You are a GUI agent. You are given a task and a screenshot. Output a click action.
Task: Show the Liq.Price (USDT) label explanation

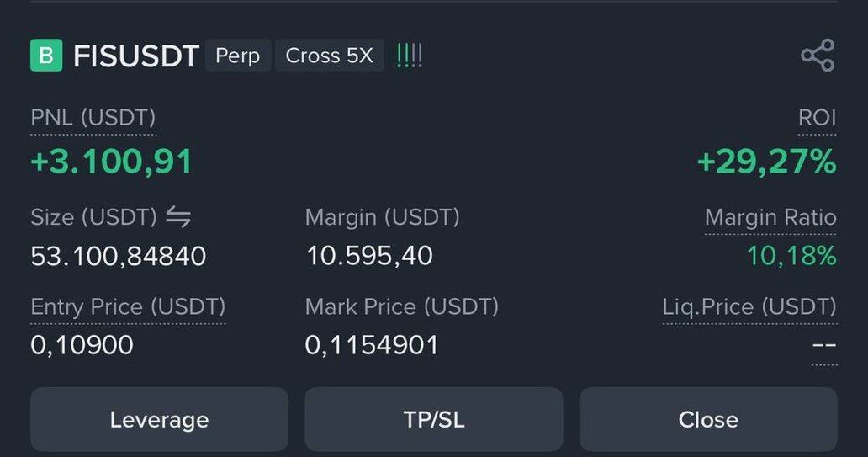(749, 307)
